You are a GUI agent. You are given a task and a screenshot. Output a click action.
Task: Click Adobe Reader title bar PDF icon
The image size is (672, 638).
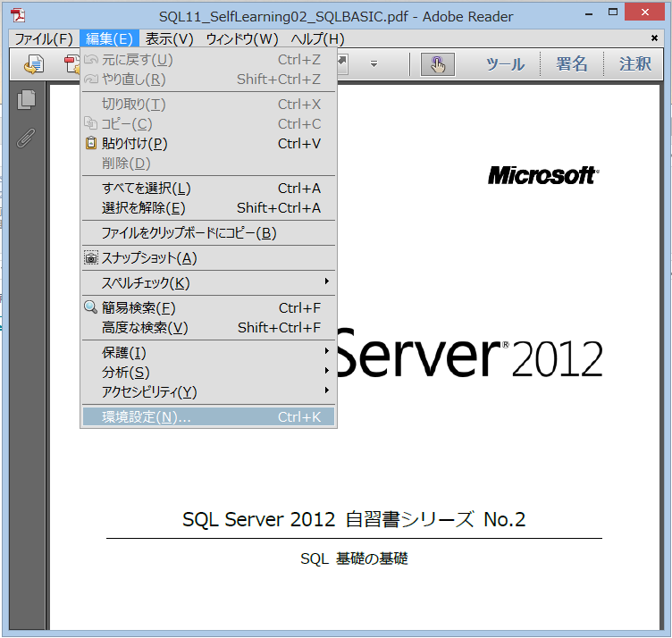pos(18,16)
